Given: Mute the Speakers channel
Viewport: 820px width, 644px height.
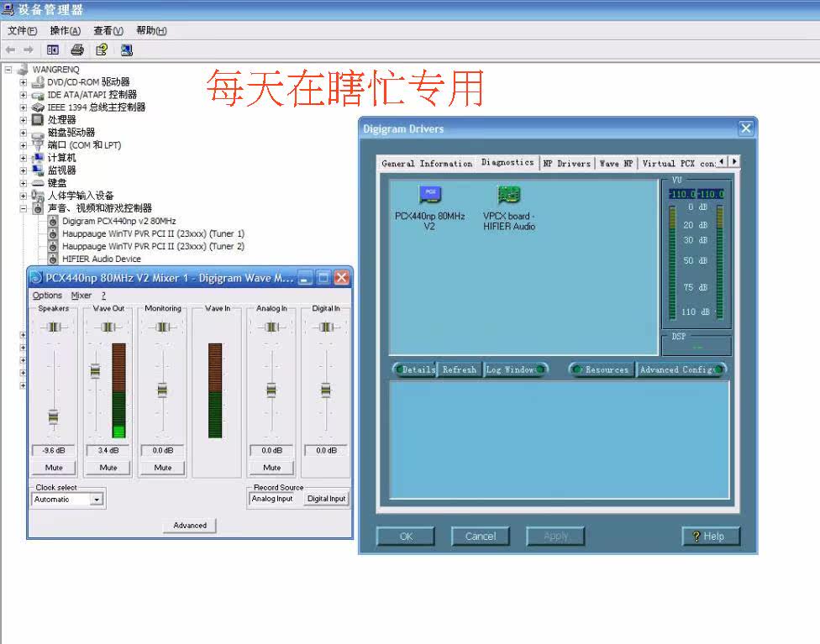Looking at the screenshot, I should pyautogui.click(x=53, y=468).
